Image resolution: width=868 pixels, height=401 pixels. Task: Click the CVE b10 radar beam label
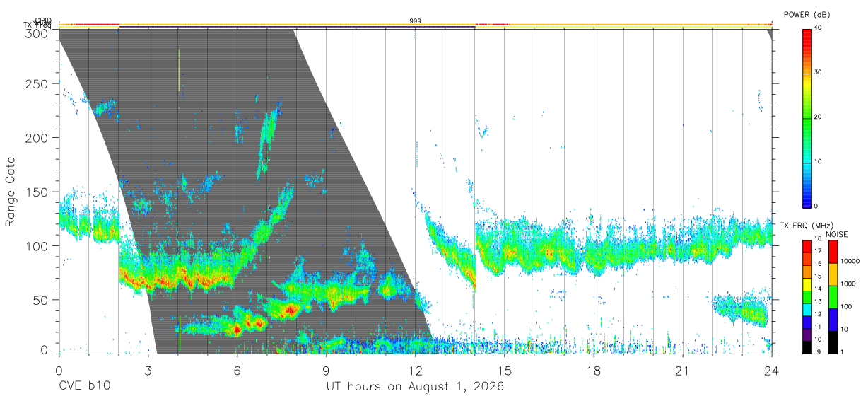(x=84, y=387)
